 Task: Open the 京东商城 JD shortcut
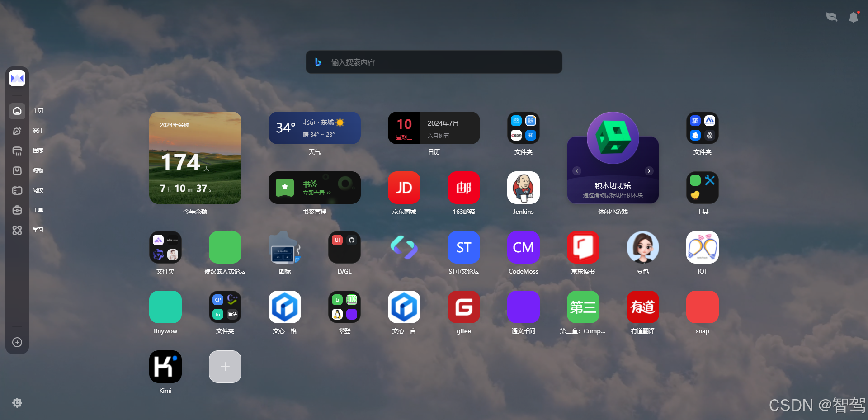[404, 188]
